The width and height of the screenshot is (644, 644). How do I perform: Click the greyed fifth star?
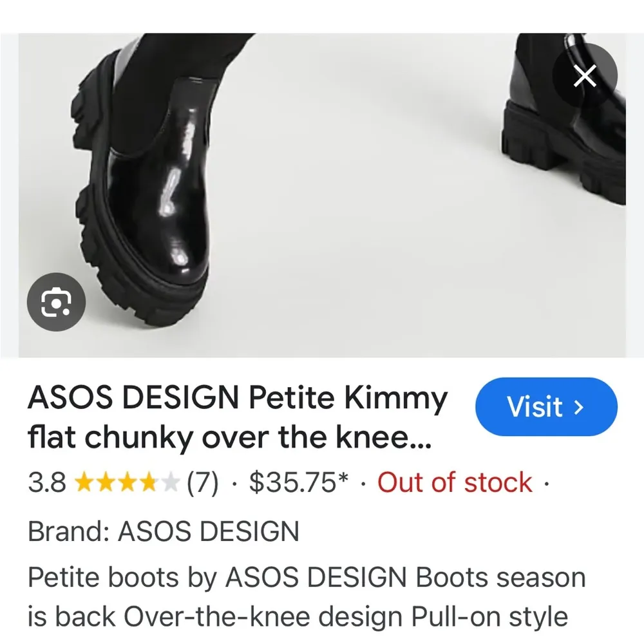(x=170, y=482)
